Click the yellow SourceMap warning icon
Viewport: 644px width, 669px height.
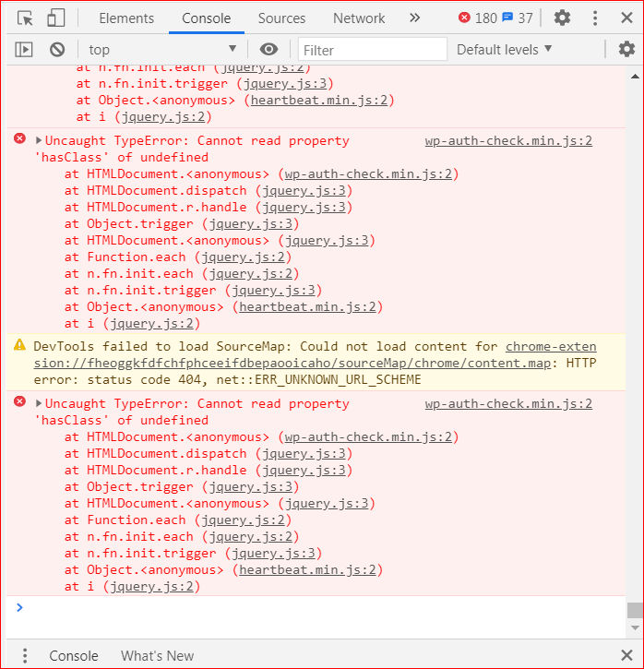coord(19,344)
